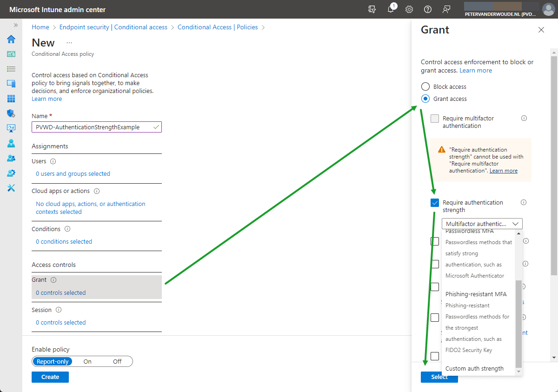
Task: Set the policy to Report-only mode
Action: (x=52, y=361)
